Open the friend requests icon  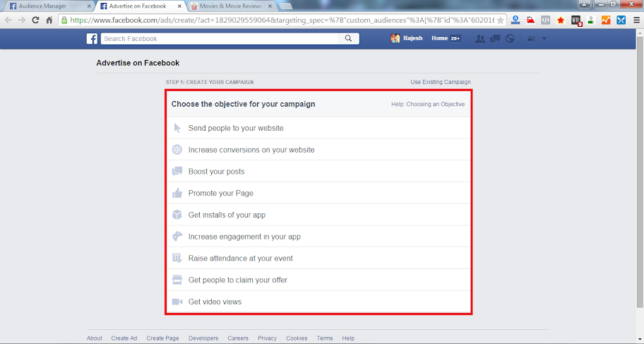tap(479, 39)
